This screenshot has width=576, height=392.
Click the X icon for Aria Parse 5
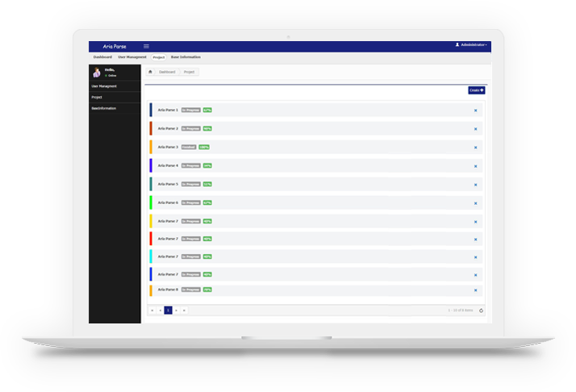(x=475, y=185)
